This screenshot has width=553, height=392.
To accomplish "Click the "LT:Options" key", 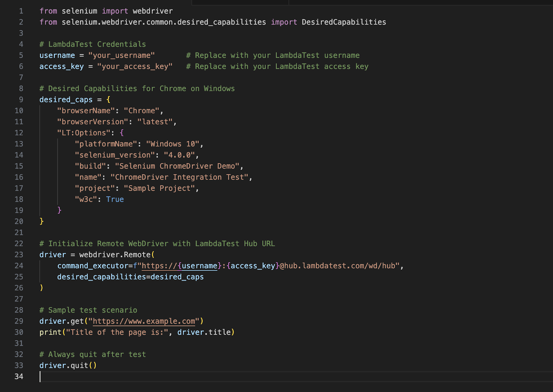I will point(84,133).
